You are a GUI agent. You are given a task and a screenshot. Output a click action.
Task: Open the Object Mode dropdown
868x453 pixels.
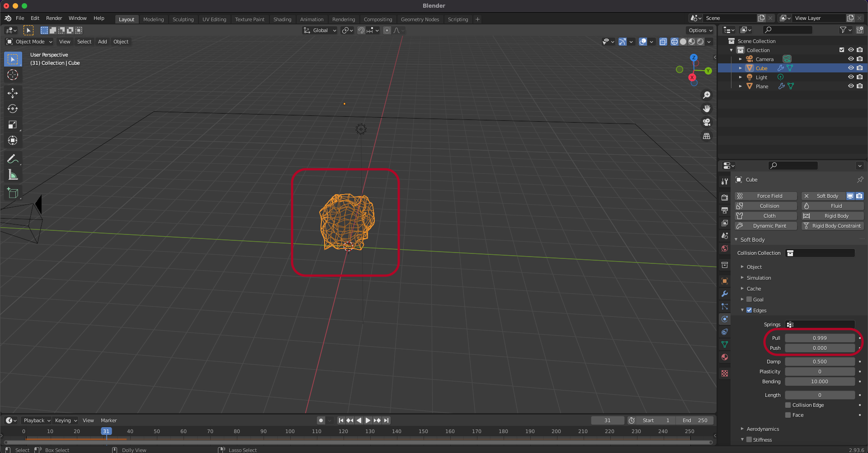pos(29,42)
